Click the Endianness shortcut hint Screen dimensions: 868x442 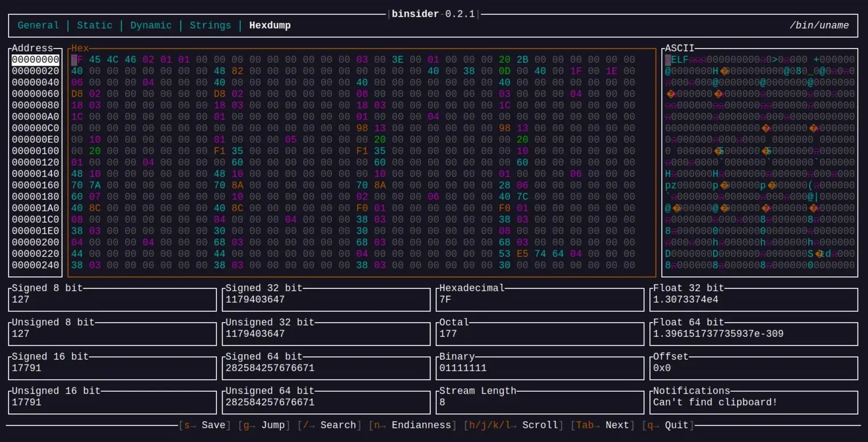pyautogui.click(x=412, y=425)
